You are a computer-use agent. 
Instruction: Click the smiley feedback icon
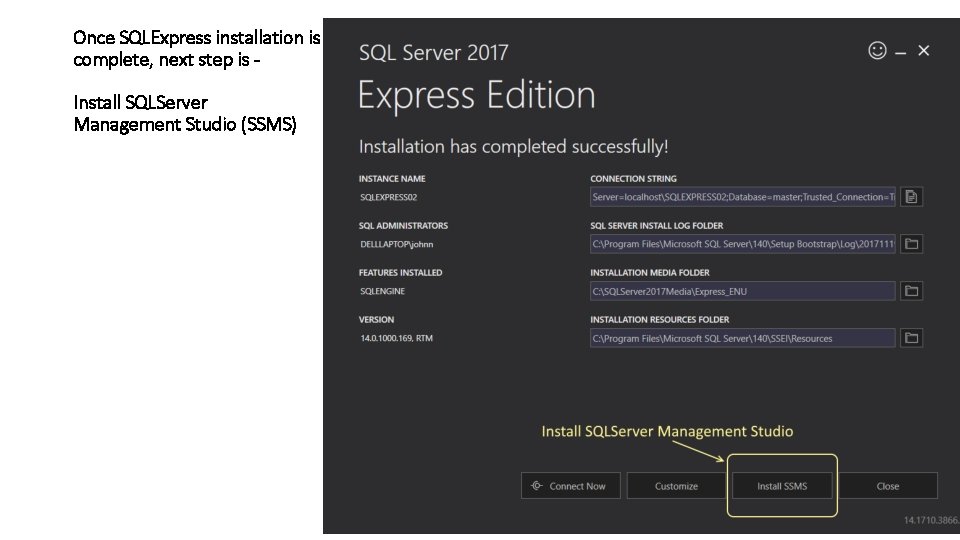[x=877, y=50]
